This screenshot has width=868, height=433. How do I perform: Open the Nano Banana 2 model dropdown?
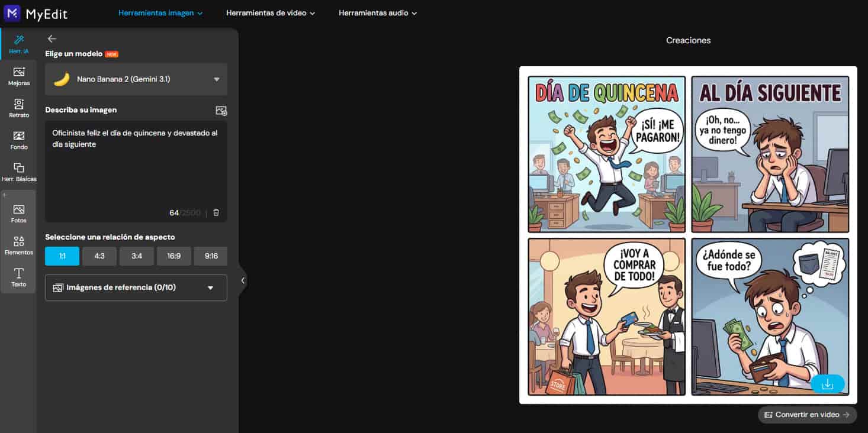[x=136, y=79]
